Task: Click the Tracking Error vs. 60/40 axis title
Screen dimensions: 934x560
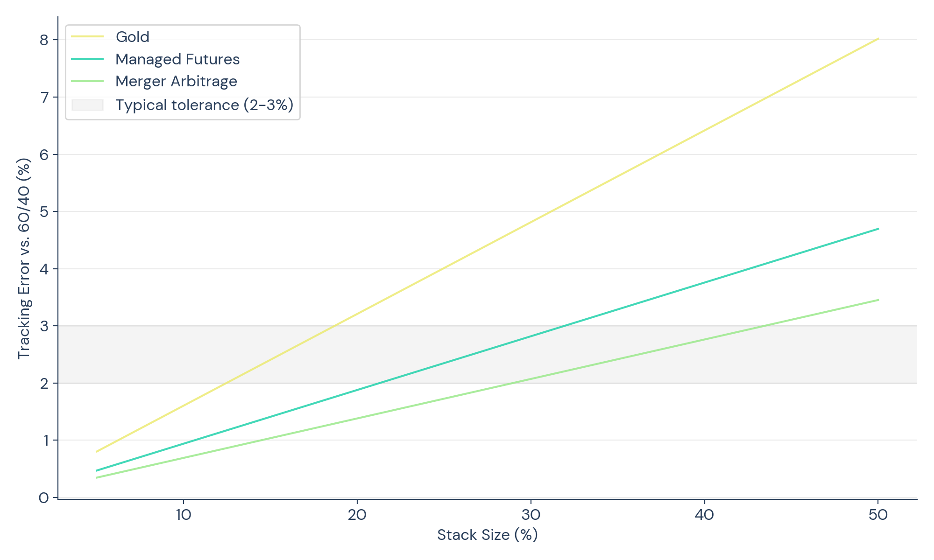Action: tap(24, 259)
